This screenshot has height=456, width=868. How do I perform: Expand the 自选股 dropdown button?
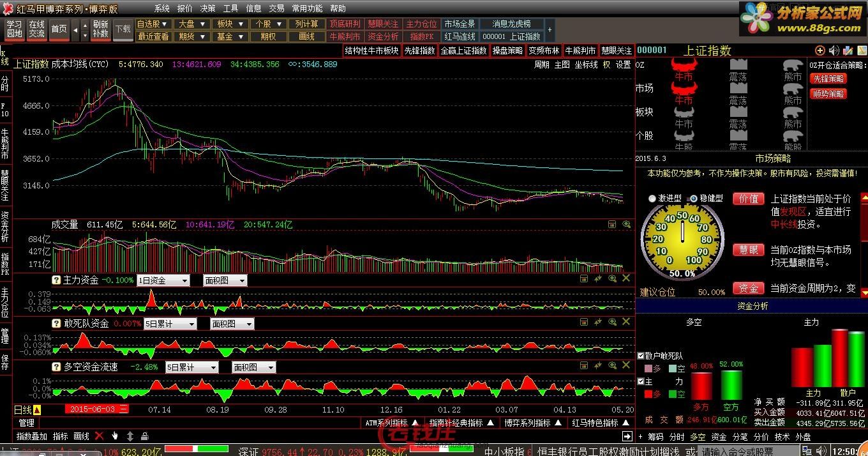click(153, 24)
